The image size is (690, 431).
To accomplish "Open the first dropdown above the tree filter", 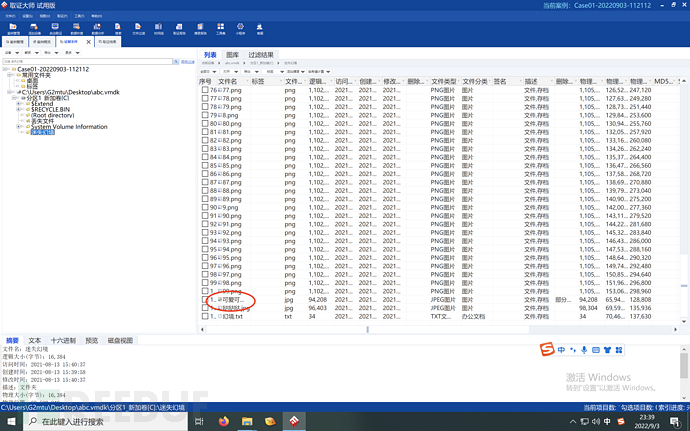I will (11, 52).
